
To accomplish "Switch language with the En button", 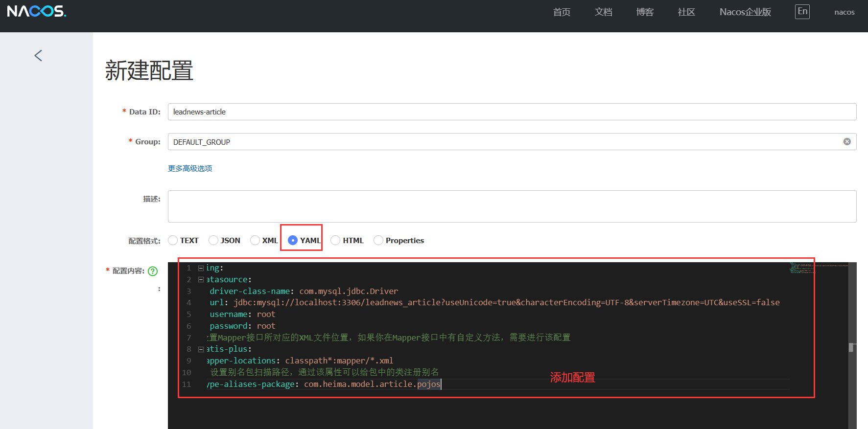I will (x=802, y=12).
